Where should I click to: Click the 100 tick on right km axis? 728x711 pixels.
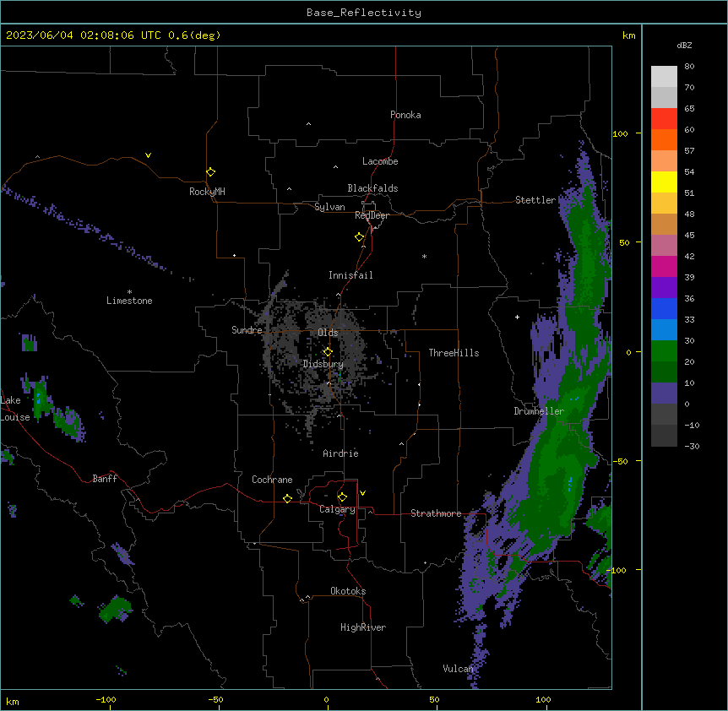point(620,133)
